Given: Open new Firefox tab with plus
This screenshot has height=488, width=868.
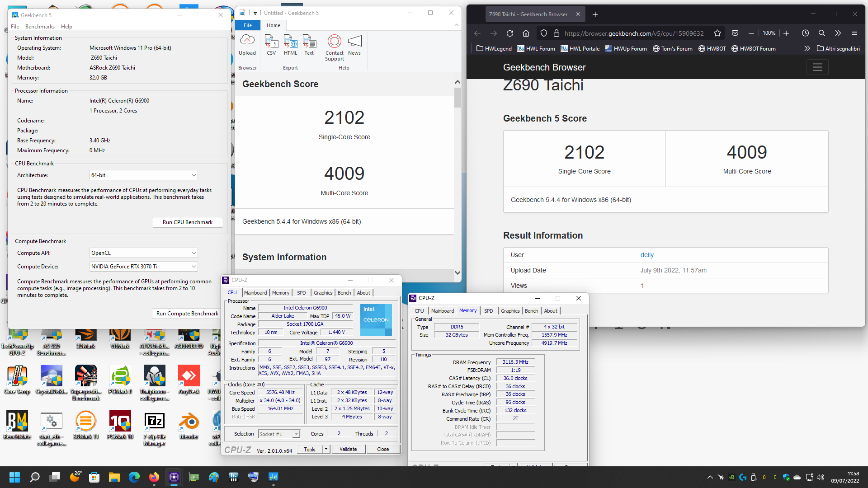Looking at the screenshot, I should 595,14.
